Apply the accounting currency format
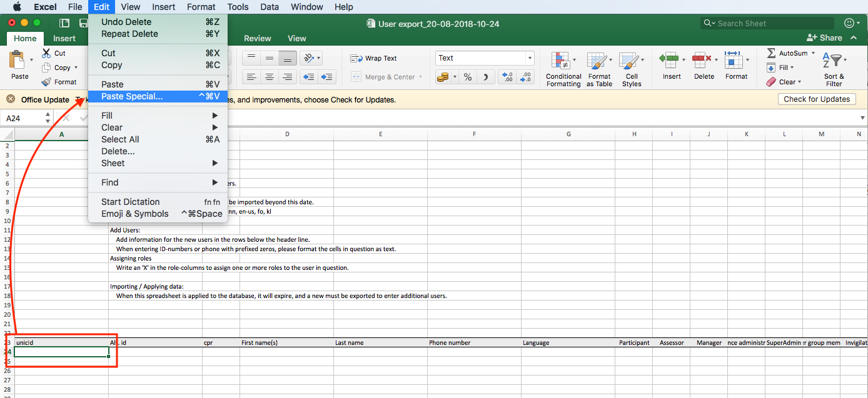 (443, 77)
